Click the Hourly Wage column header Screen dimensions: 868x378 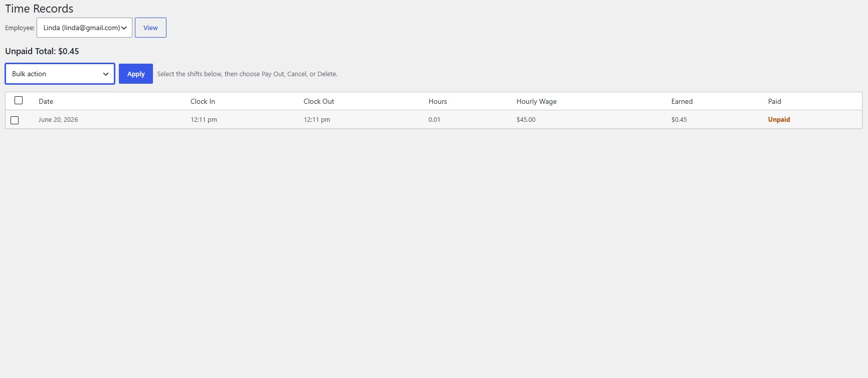[x=537, y=101]
